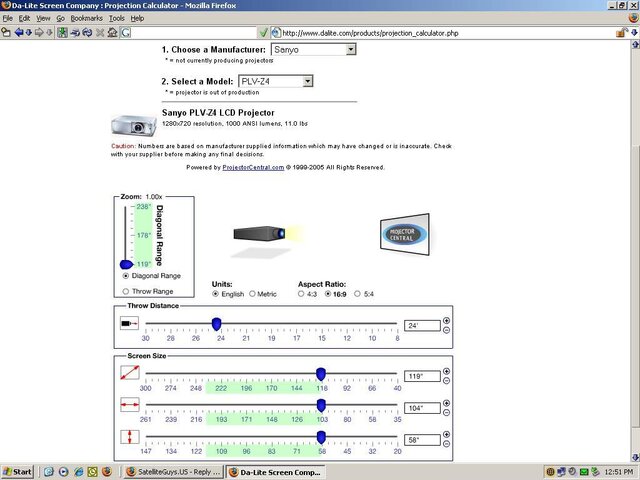Open the Help menu
640x480 pixels.
pyautogui.click(x=137, y=18)
